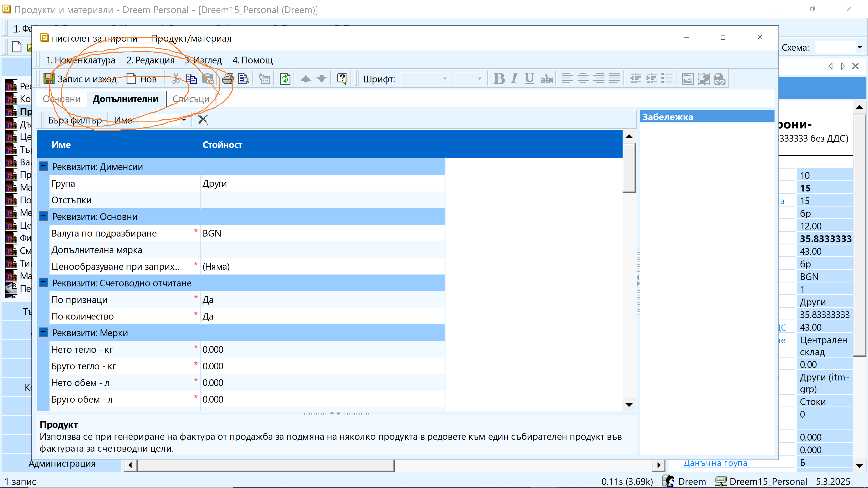This screenshot has width=868, height=488.
Task: Click the Increase Indent icon
Action: point(651,79)
